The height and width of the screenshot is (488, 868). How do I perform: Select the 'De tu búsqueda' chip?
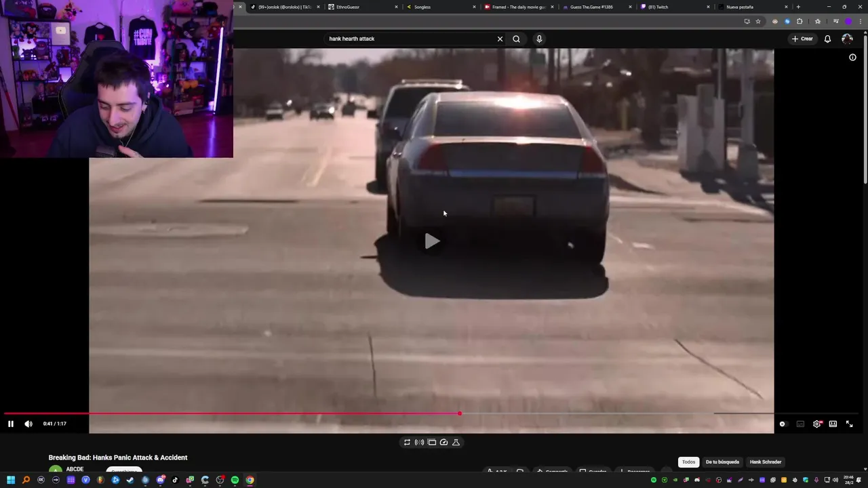(x=722, y=462)
